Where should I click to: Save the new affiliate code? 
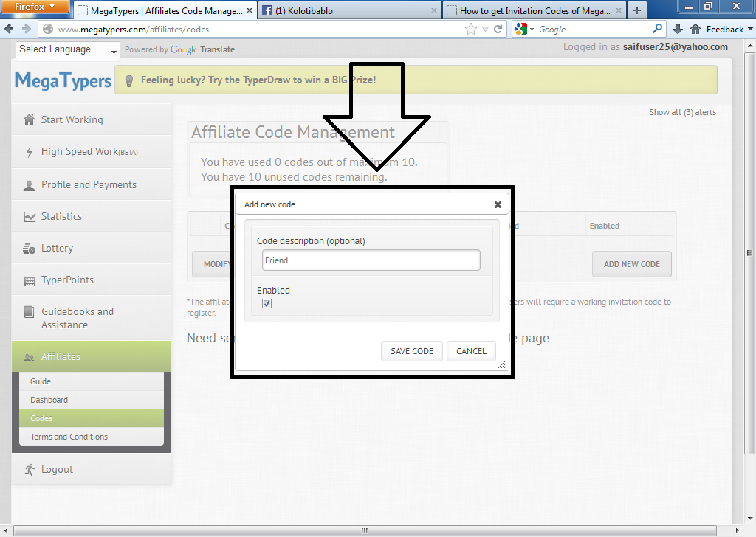pos(412,351)
